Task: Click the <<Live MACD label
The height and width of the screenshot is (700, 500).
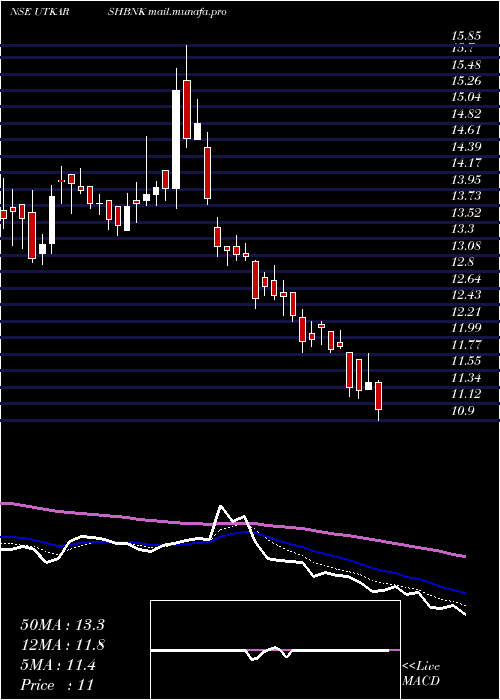Action: click(x=421, y=674)
